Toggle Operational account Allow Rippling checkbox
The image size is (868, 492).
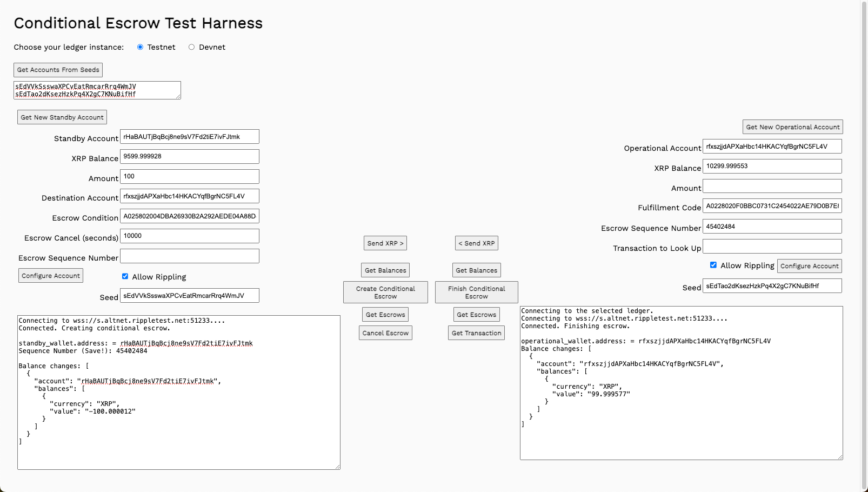[713, 265]
